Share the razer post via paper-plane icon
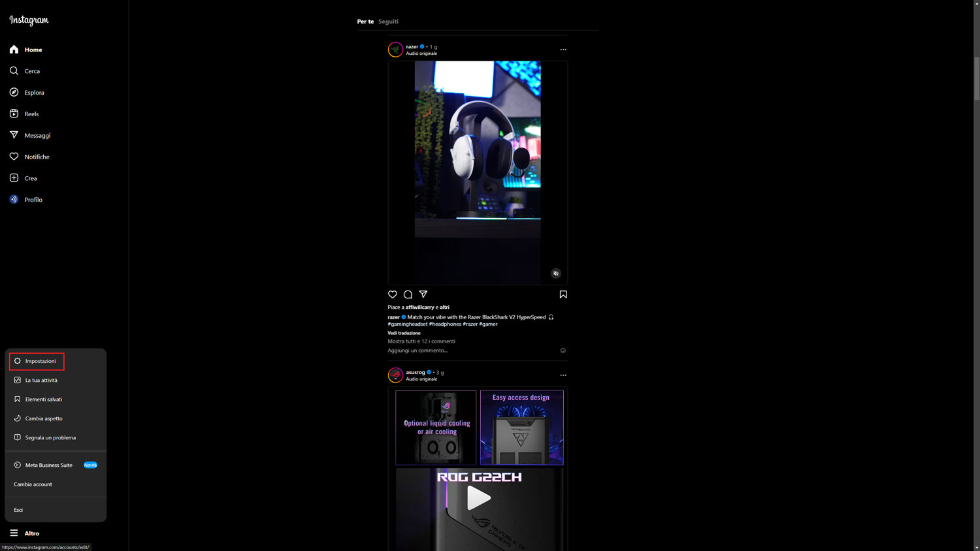Image resolution: width=980 pixels, height=551 pixels. click(x=423, y=294)
